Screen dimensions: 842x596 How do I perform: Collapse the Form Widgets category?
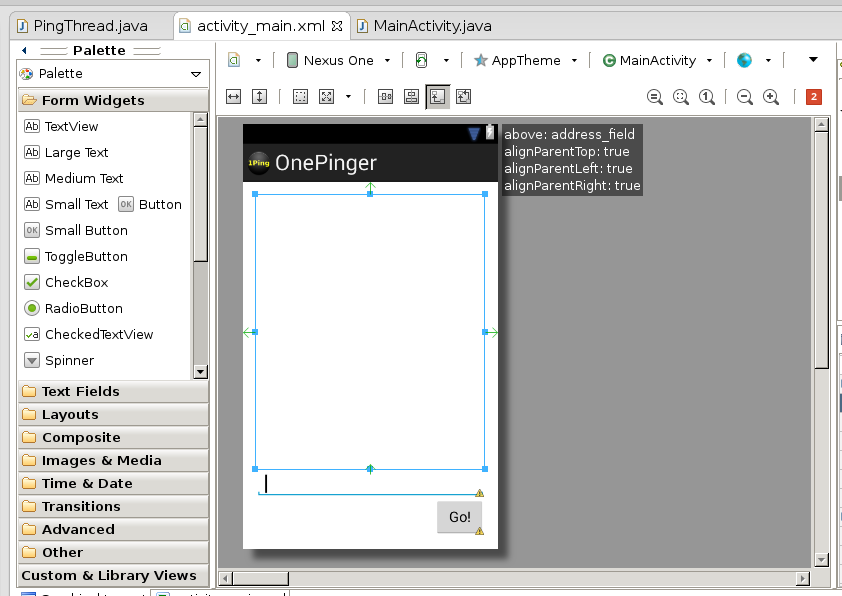tap(113, 100)
